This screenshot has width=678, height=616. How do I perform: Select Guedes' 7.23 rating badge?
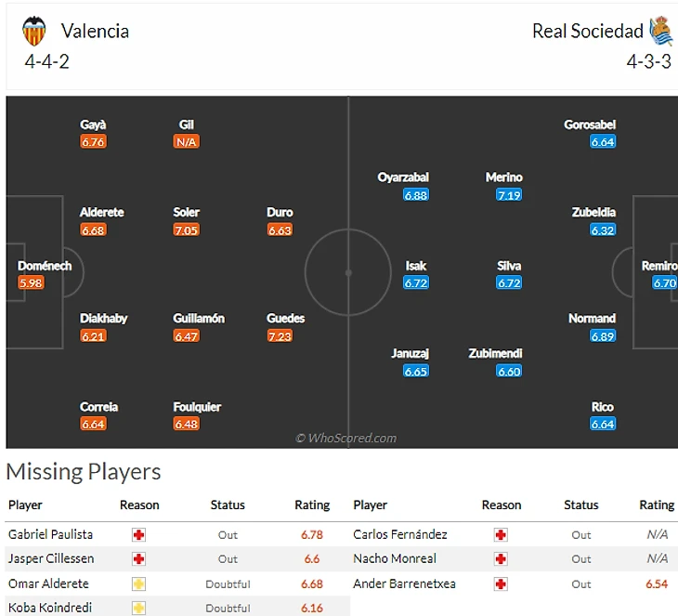point(280,336)
